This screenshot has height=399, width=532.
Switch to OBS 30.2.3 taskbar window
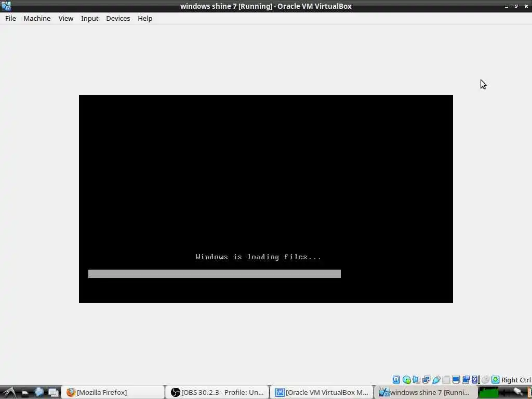pos(218,392)
